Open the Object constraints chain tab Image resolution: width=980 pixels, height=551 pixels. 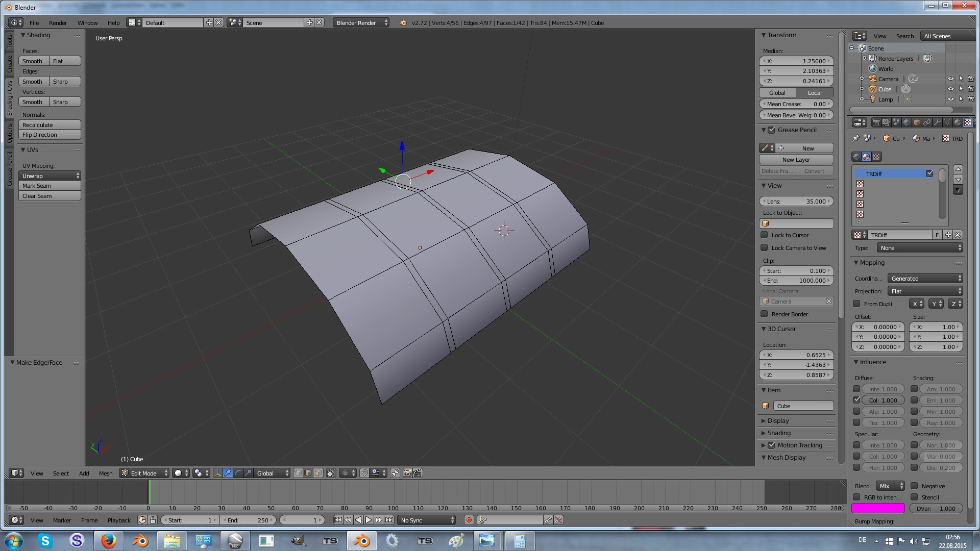(x=927, y=122)
